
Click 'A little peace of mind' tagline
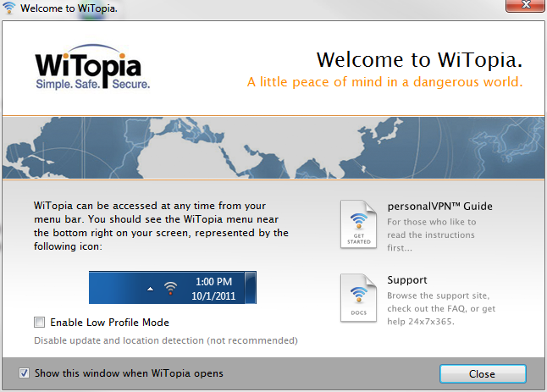(384, 82)
